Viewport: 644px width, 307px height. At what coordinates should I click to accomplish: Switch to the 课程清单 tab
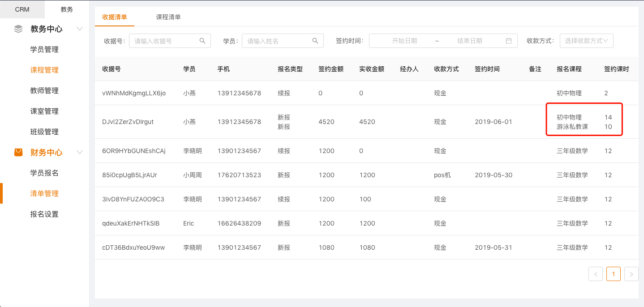(x=168, y=17)
